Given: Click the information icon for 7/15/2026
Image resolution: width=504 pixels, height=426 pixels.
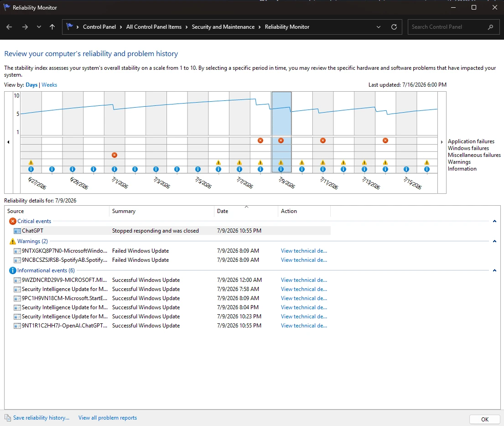Looking at the screenshot, I should (x=406, y=169).
